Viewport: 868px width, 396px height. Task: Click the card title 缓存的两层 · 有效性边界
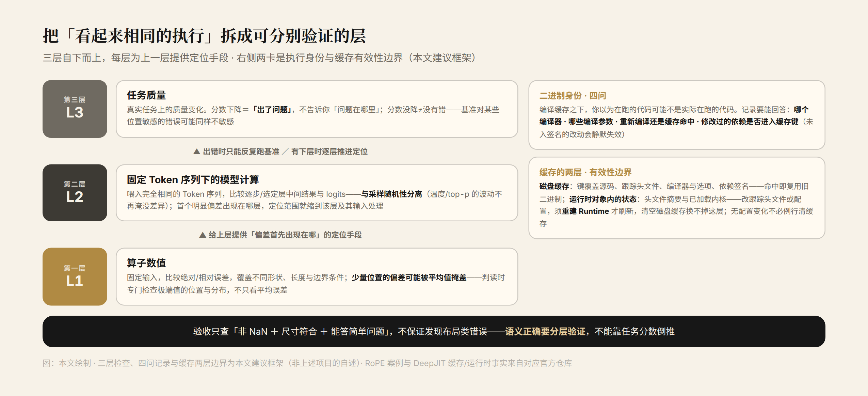coord(585,172)
